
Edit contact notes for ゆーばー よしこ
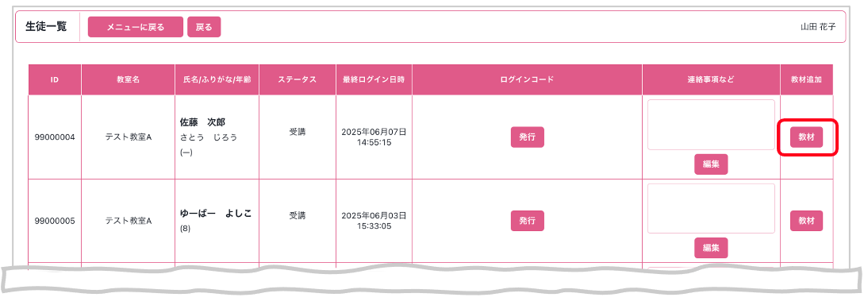click(711, 248)
